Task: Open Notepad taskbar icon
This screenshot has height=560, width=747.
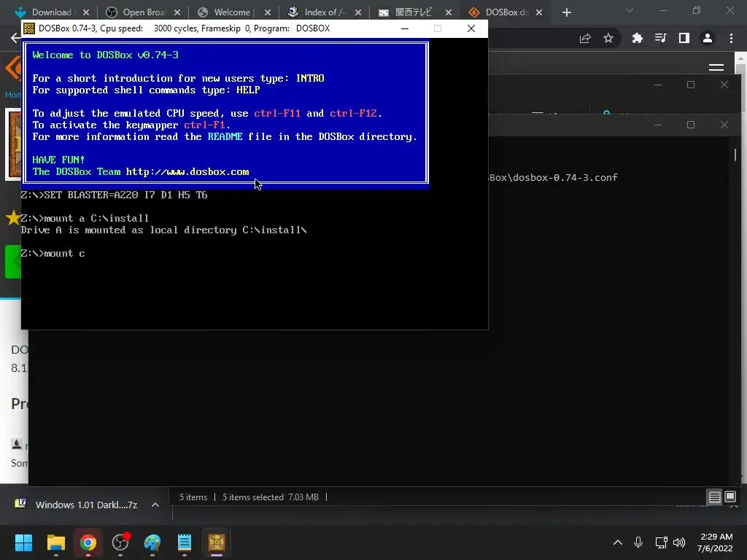Action: coord(185,542)
